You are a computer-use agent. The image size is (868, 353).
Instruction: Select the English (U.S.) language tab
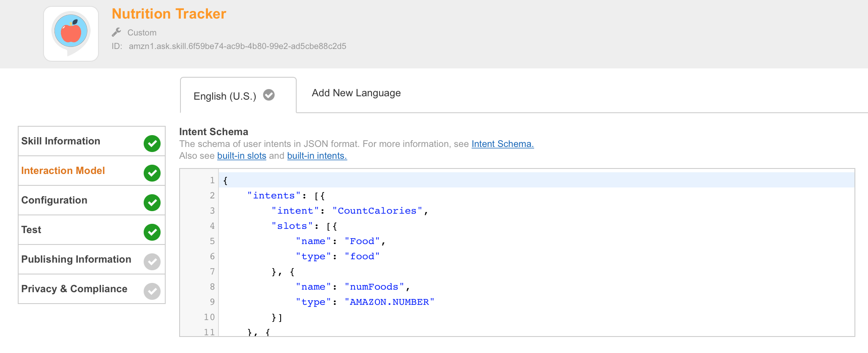click(x=225, y=96)
